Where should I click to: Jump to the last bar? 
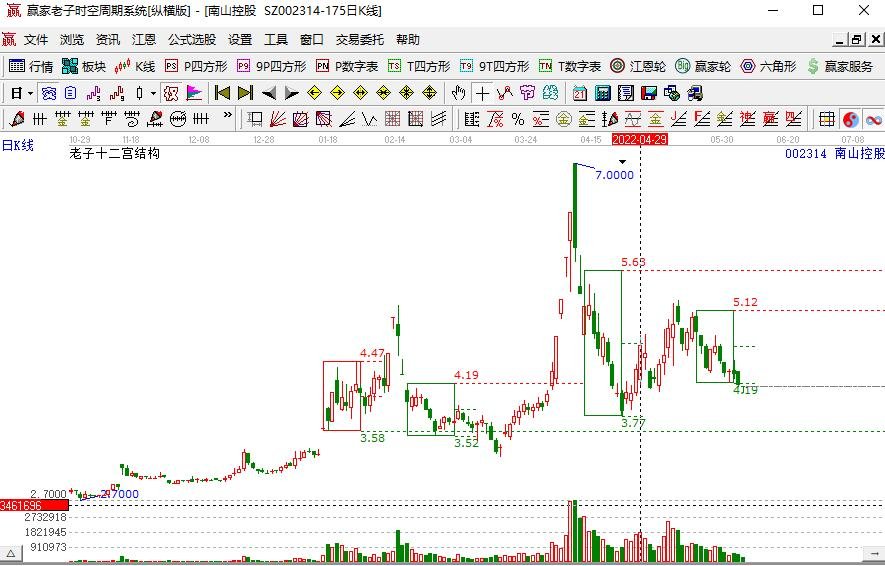click(x=246, y=93)
